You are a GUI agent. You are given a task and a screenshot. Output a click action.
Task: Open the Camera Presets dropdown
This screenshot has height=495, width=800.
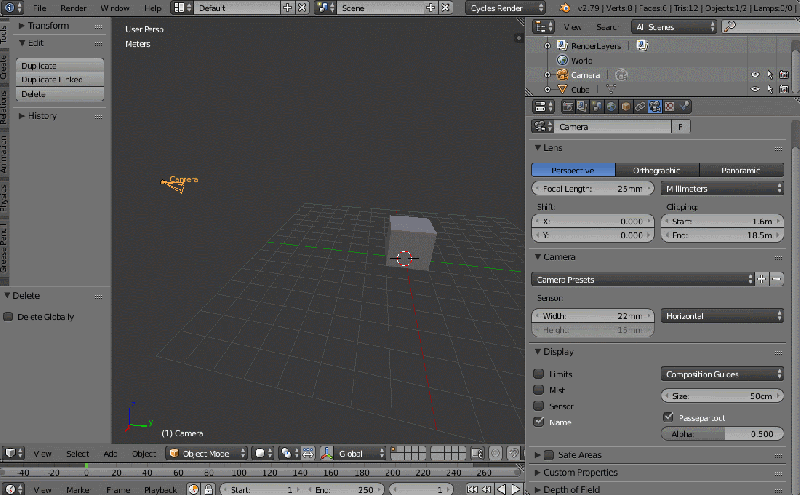tap(642, 279)
